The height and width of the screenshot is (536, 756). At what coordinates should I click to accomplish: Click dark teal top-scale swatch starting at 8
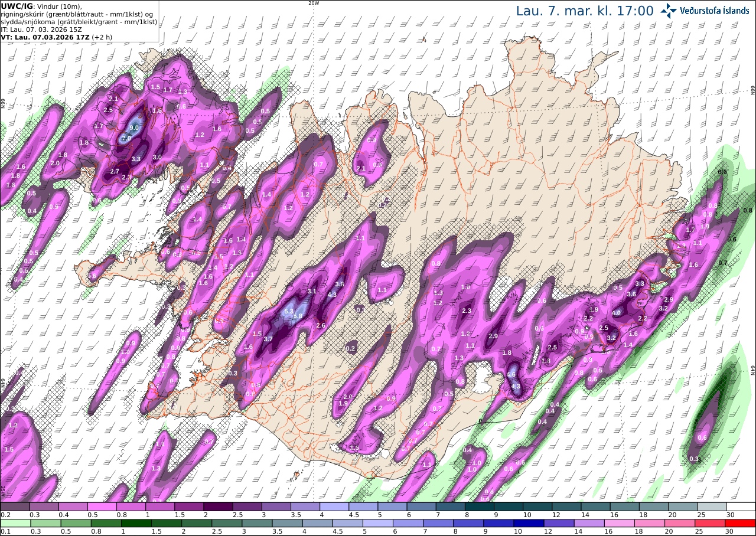pyautogui.click(x=480, y=506)
